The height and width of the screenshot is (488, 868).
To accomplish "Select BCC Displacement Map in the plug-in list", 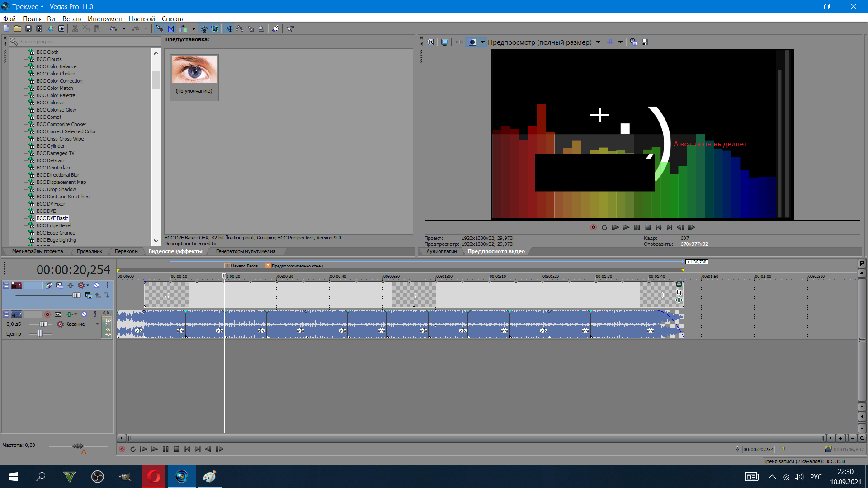I will coord(61,182).
